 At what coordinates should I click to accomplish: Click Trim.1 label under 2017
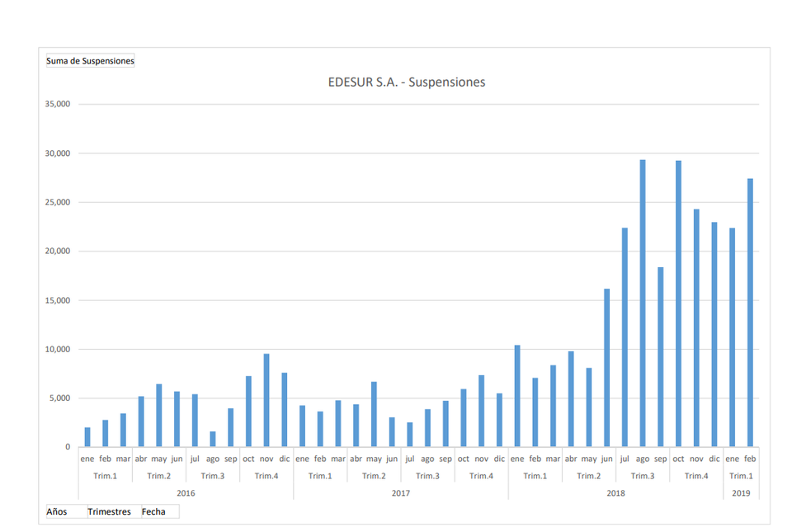[x=320, y=476]
